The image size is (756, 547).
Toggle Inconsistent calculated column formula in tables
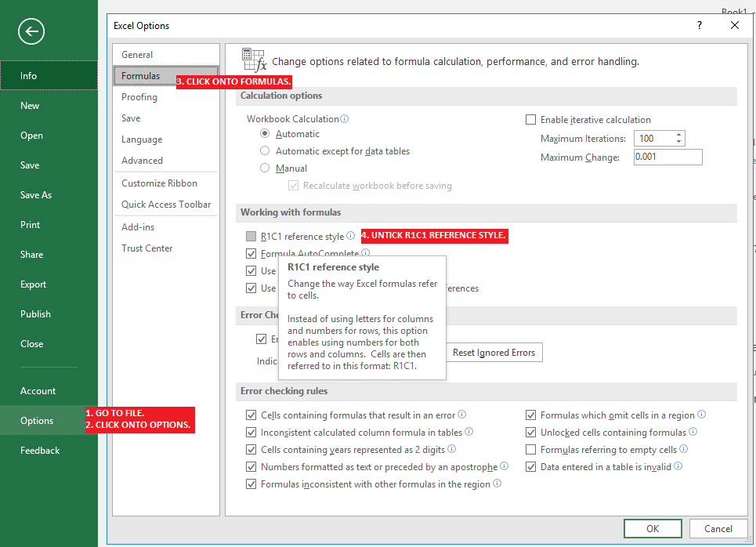[x=251, y=433]
